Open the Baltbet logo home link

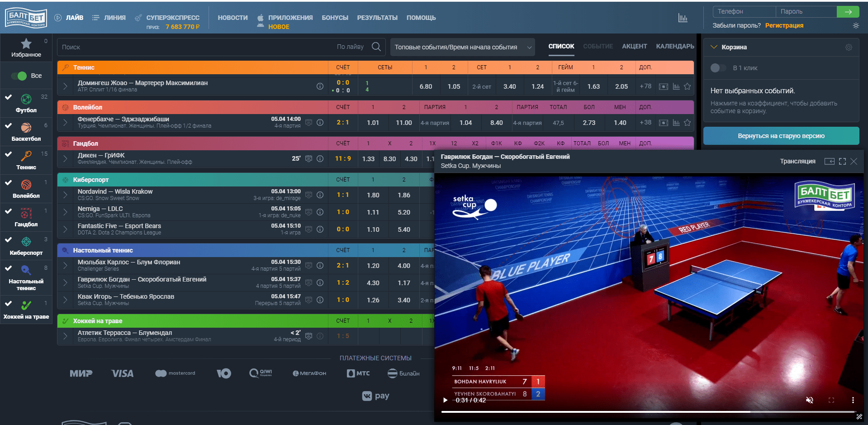tap(26, 18)
